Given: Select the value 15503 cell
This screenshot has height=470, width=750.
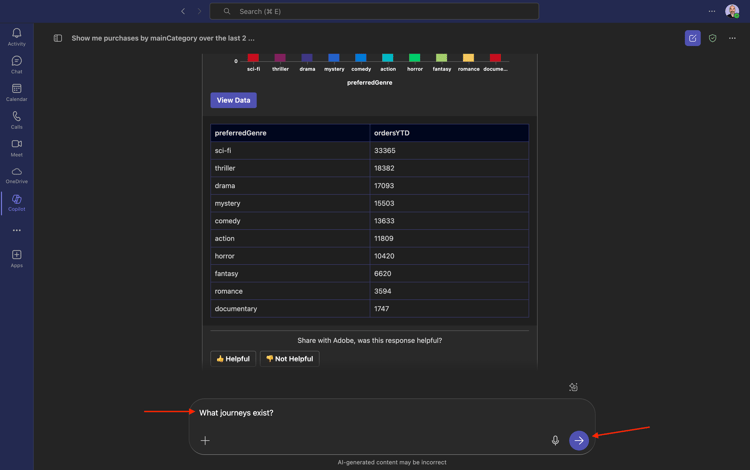Looking at the screenshot, I should [449, 203].
